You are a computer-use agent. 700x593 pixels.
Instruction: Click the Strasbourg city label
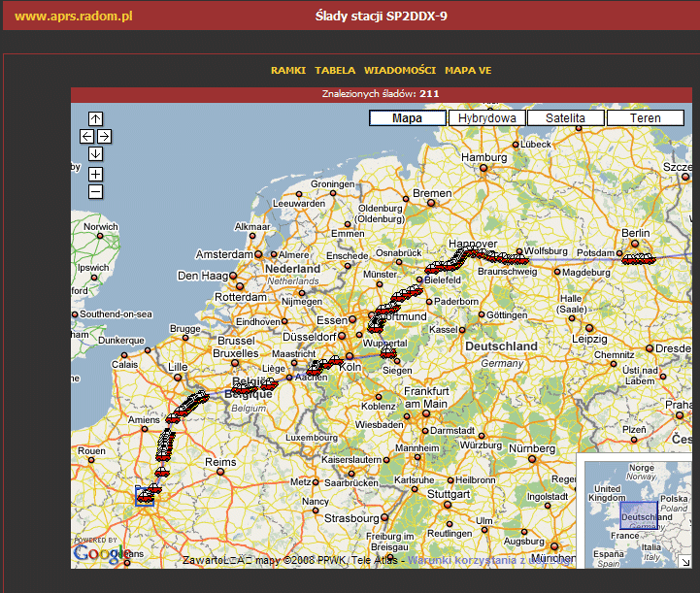click(351, 518)
